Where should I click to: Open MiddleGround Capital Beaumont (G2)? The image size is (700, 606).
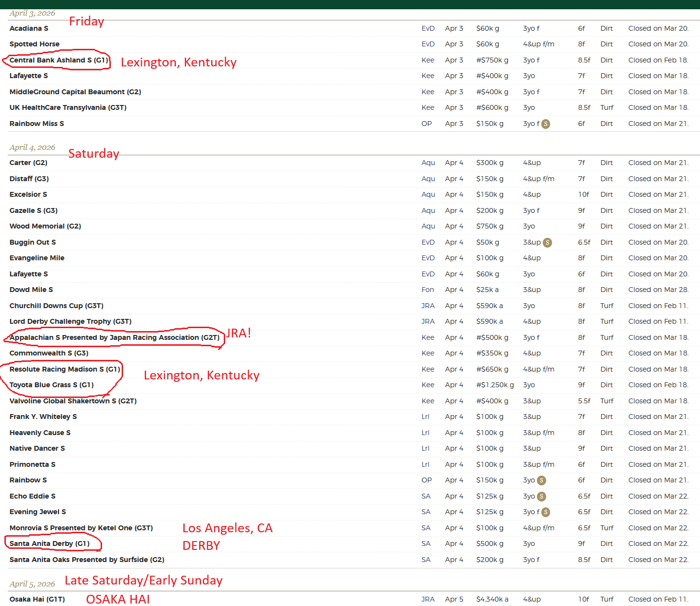(x=75, y=92)
